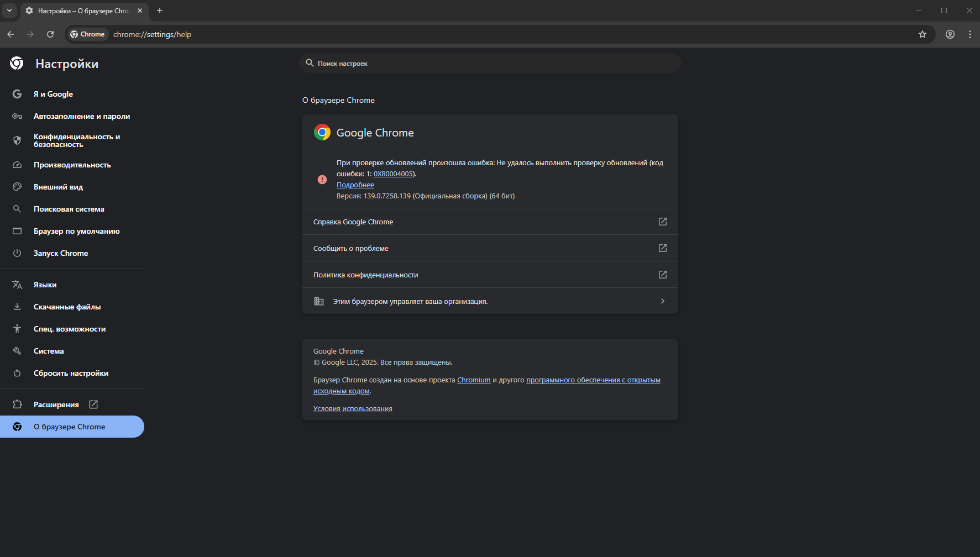Open Производительность section
980x557 pixels.
72,165
